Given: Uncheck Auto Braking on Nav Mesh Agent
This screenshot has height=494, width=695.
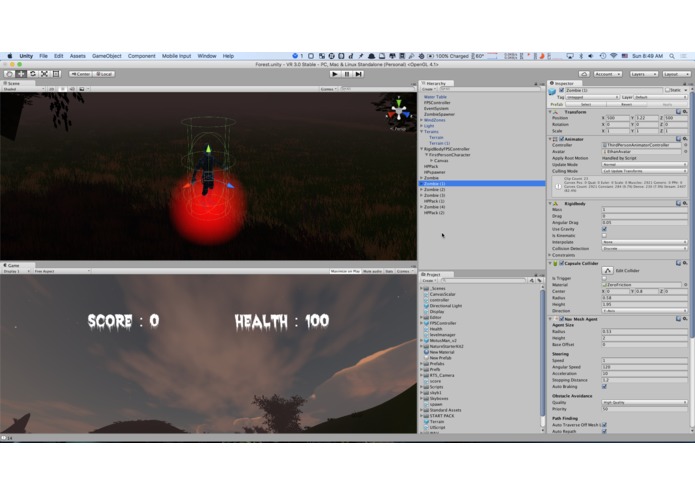Looking at the screenshot, I should click(x=604, y=387).
